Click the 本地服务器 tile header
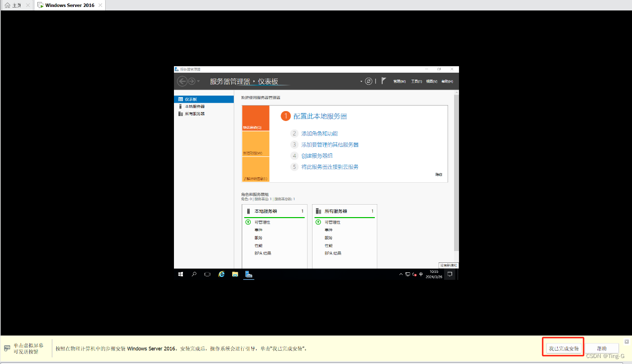The width and height of the screenshot is (632, 364). click(275, 211)
